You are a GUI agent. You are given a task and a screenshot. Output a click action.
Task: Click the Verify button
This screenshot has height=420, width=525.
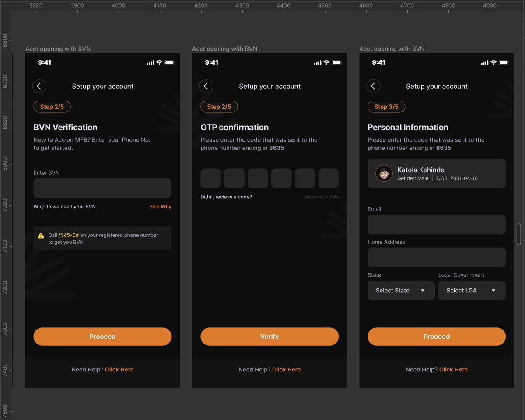269,337
